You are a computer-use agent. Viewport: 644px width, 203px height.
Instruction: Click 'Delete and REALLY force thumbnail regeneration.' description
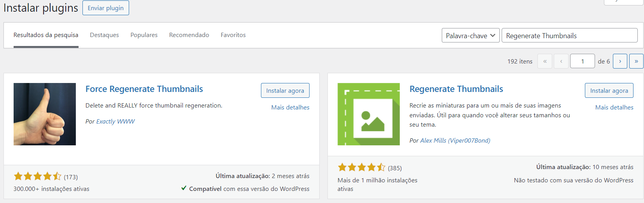[x=154, y=106]
